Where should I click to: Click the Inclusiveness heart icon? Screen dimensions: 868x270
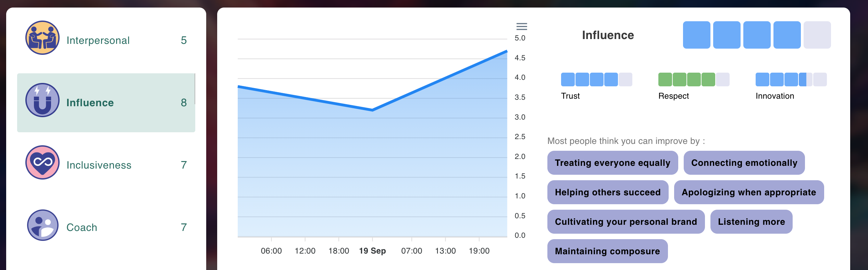point(42,162)
